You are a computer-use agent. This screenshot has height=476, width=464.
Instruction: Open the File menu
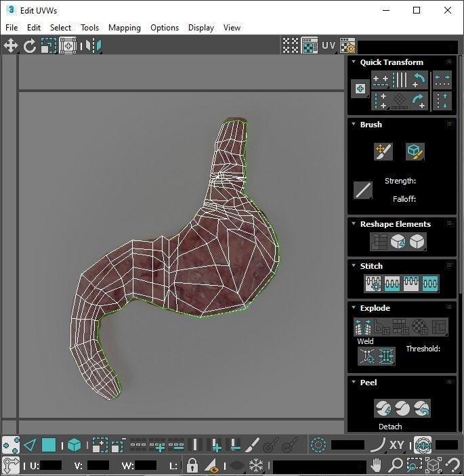[x=12, y=28]
